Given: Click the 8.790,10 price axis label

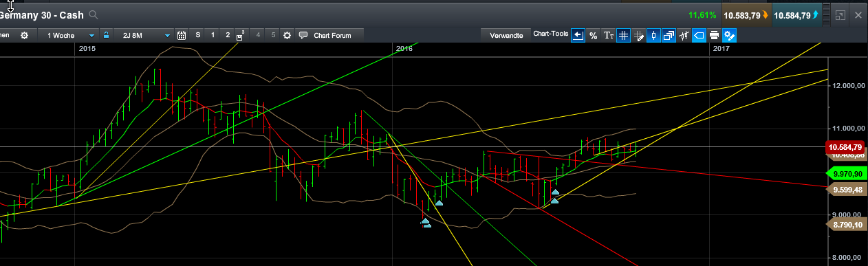Looking at the screenshot, I should (846, 225).
